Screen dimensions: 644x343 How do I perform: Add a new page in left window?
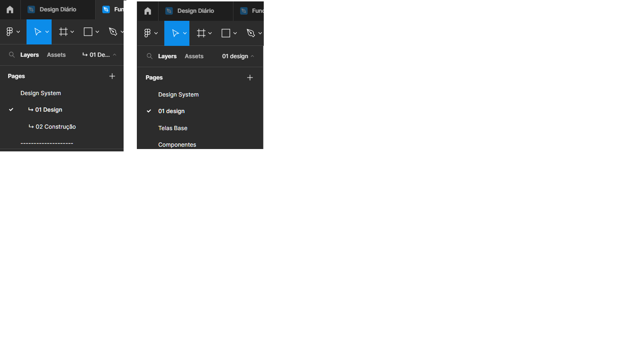[112, 76]
